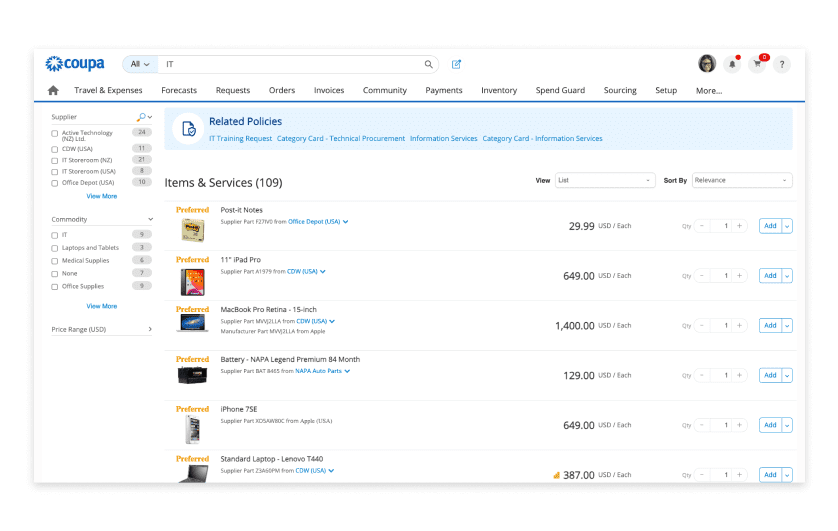
Task: Open the Sort By Relevance dropdown
Action: pos(741,181)
